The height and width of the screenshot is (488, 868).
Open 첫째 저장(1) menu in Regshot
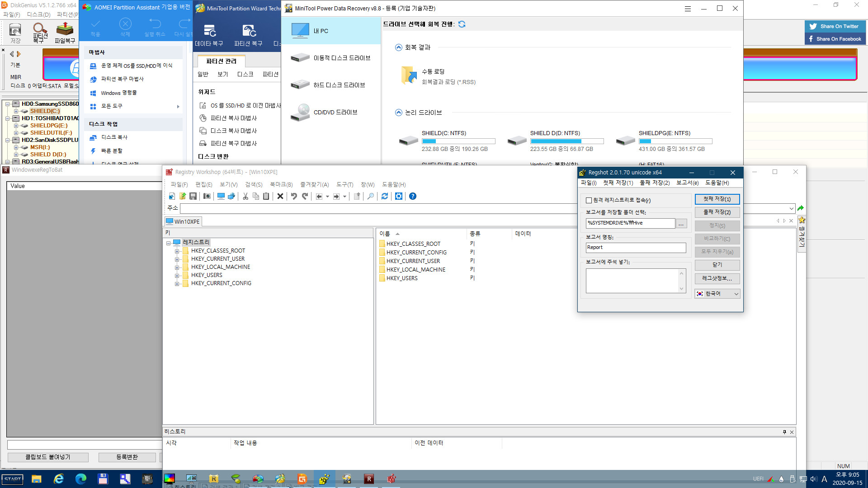click(x=618, y=183)
